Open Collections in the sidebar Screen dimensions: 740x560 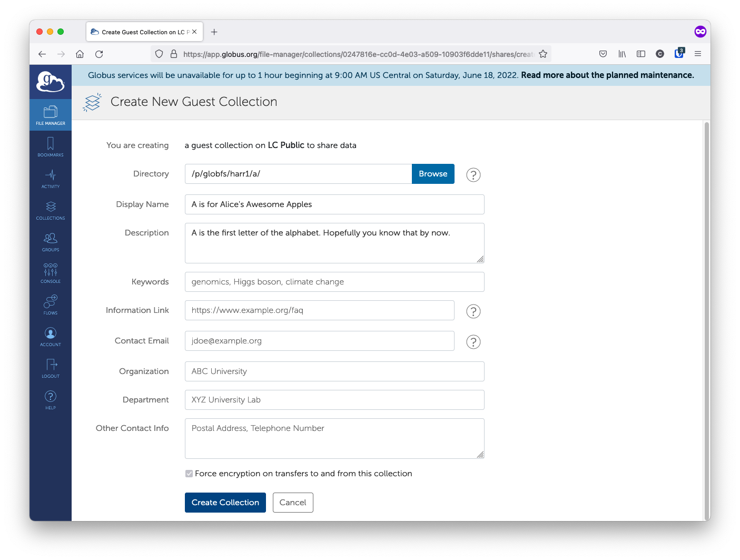coord(51,210)
